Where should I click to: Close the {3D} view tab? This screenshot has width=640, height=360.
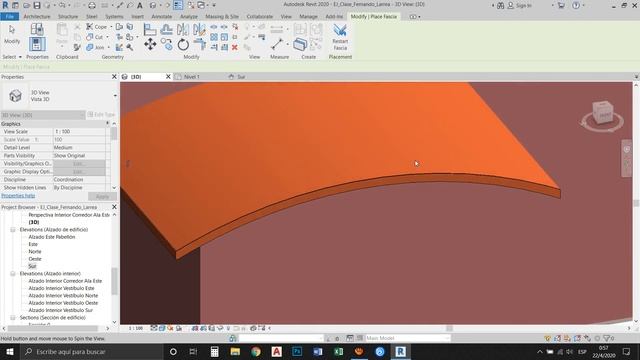point(168,77)
